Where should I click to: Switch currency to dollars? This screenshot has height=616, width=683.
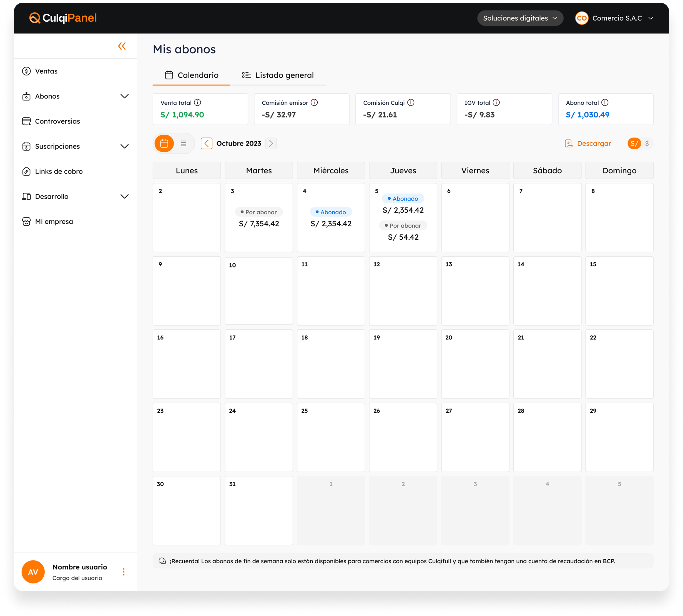coord(647,144)
